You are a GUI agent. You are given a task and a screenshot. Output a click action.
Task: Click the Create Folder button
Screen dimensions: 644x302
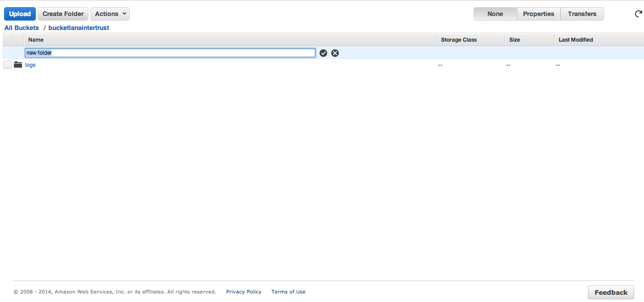pyautogui.click(x=63, y=14)
